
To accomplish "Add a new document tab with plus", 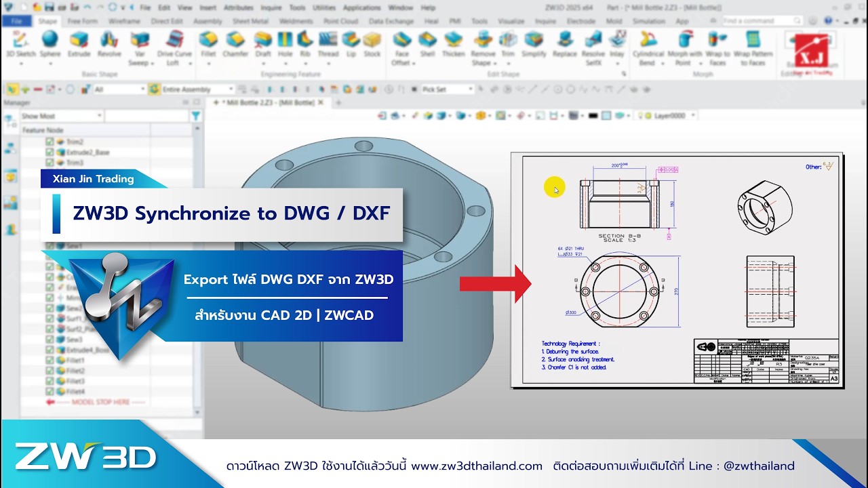I will 338,102.
